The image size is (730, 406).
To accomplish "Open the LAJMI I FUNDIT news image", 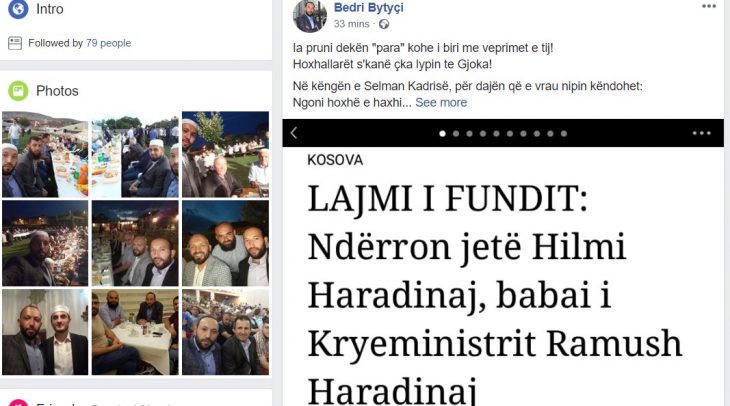I will click(503, 277).
